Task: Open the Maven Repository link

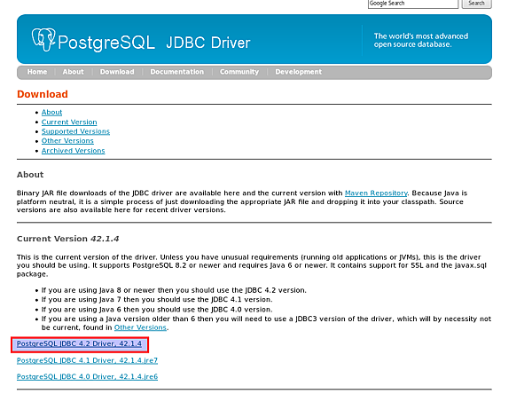Action: (376, 193)
